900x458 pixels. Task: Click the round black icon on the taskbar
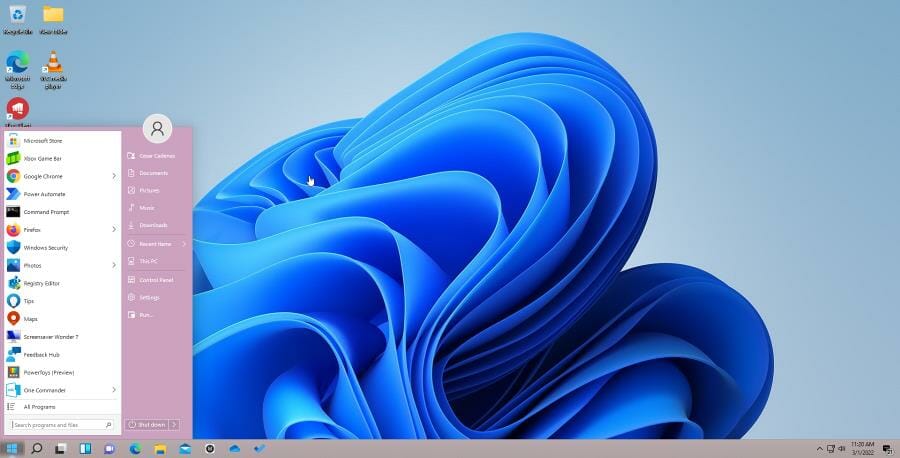point(210,449)
